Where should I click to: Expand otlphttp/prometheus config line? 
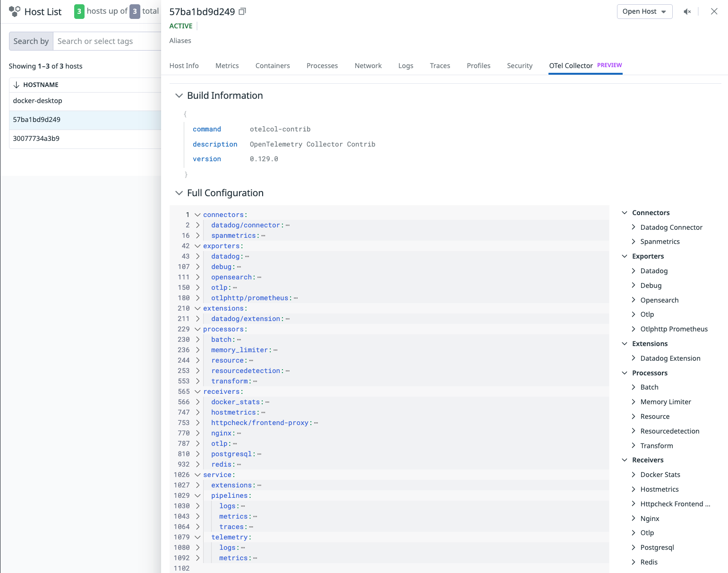click(x=197, y=298)
